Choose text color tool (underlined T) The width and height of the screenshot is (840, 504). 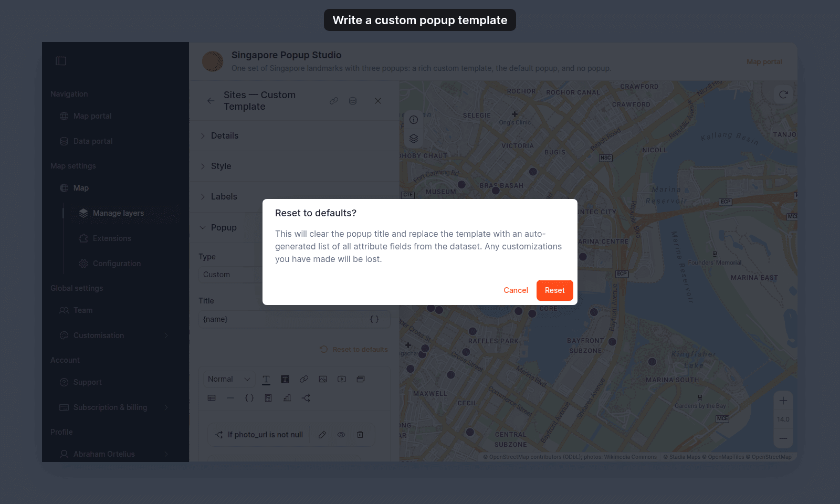[266, 379]
